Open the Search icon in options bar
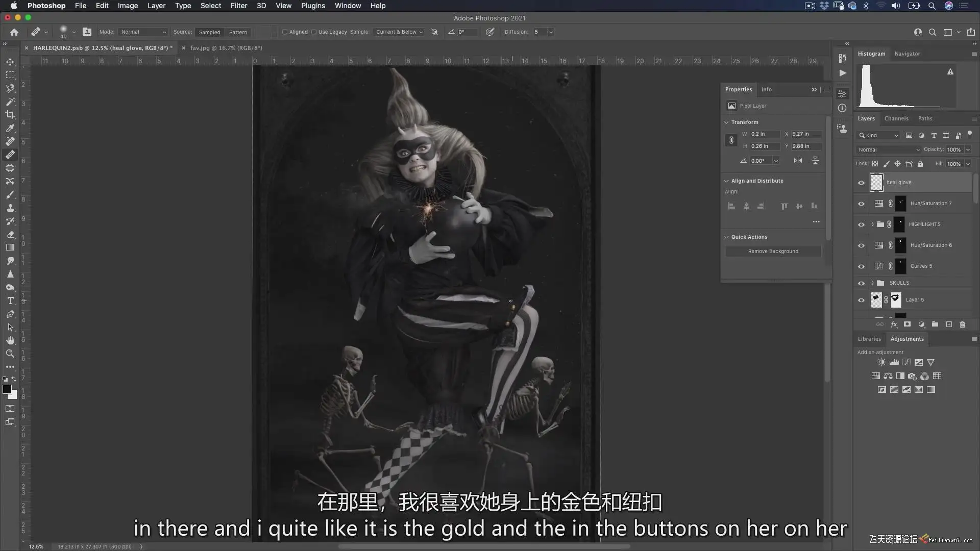The image size is (980, 551). pos(933,32)
